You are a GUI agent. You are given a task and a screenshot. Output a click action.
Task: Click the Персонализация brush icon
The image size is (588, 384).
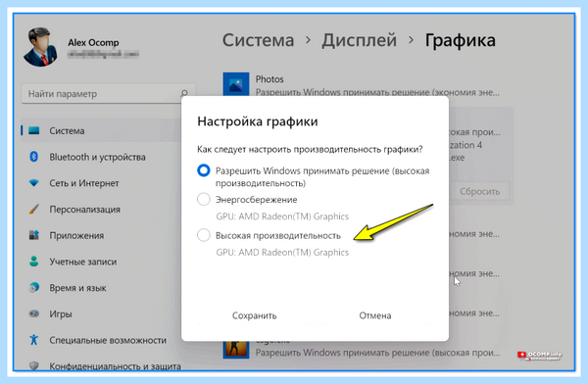[33, 209]
